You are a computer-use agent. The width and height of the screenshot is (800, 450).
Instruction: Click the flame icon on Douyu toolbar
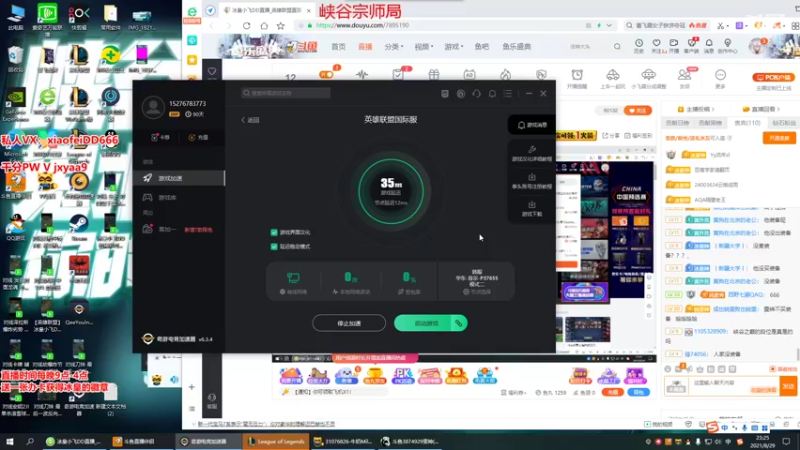point(505,74)
